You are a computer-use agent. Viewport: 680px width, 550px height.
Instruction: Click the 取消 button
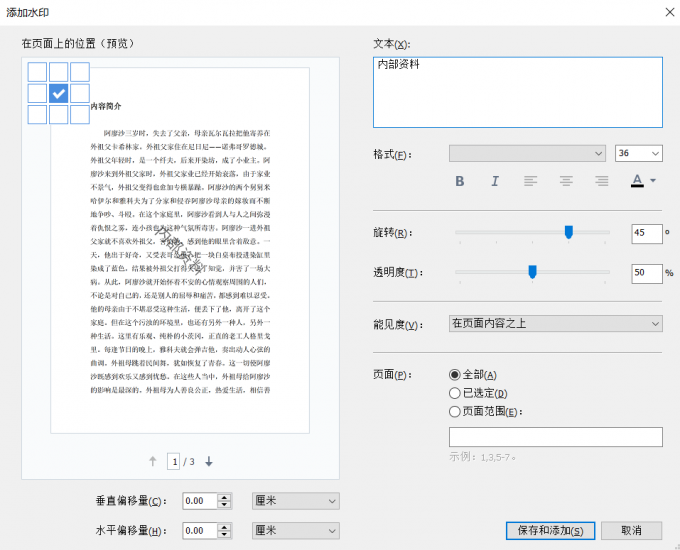[631, 530]
